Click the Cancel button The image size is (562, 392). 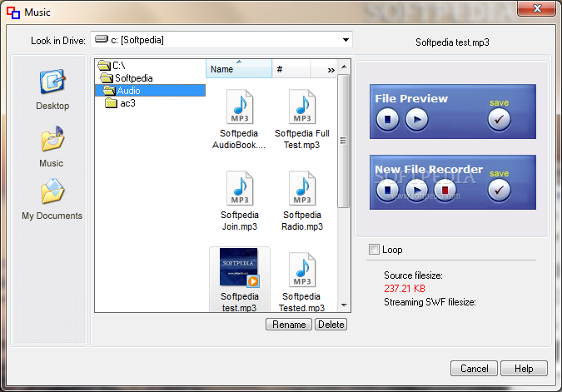(474, 369)
